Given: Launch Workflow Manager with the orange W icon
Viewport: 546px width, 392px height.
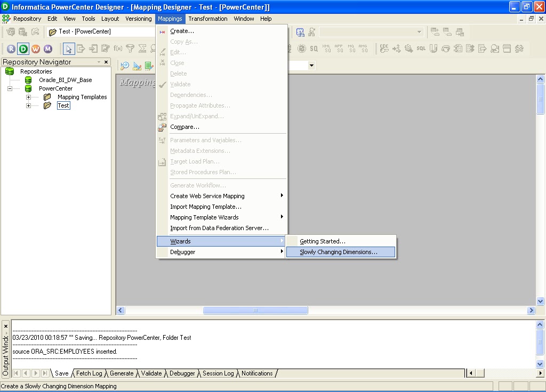Looking at the screenshot, I should pos(36,48).
